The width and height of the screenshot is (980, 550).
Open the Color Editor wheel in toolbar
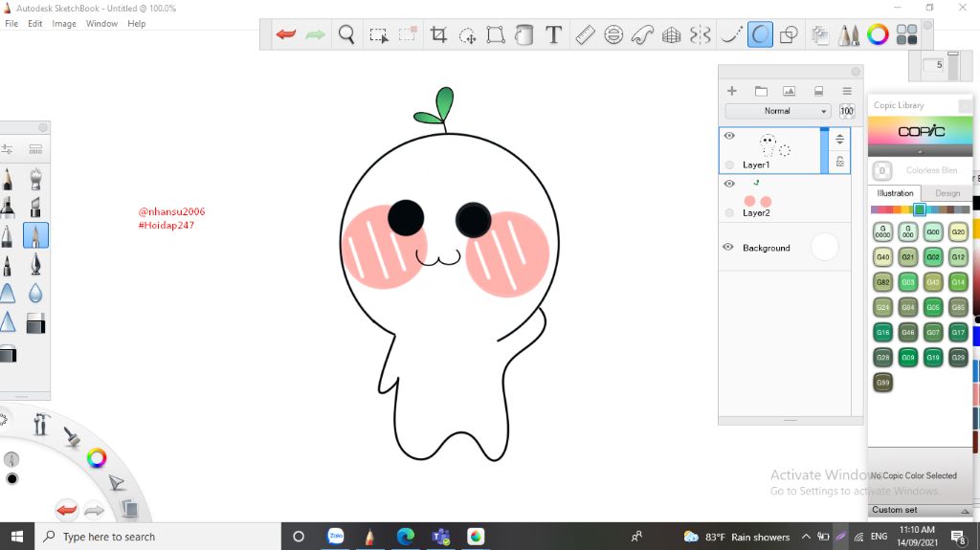point(878,35)
